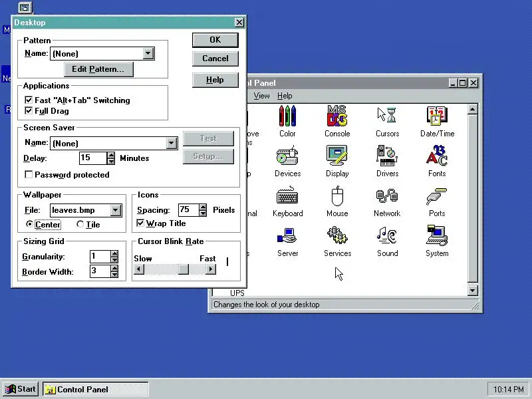Click the Edit Pattern button
The height and width of the screenshot is (399, 532).
98,69
